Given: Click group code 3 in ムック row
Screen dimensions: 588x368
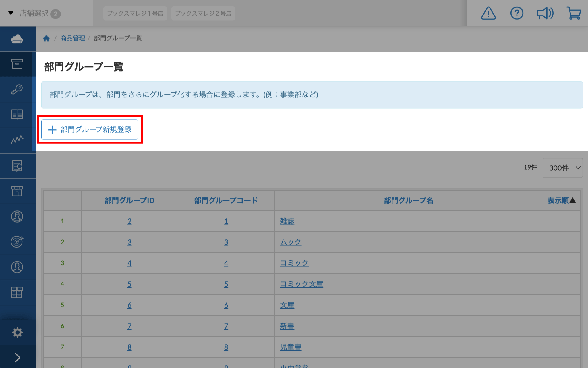Looking at the screenshot, I should 226,242.
